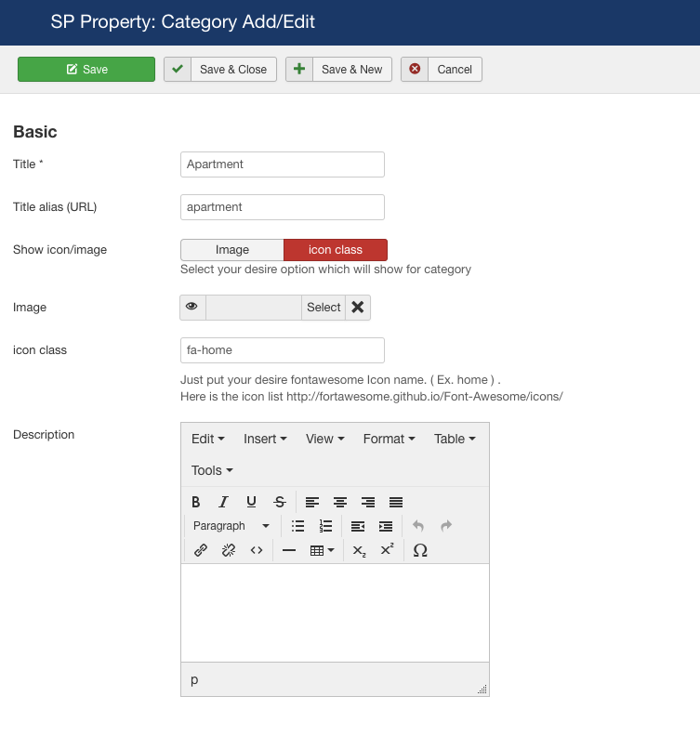This screenshot has width=700, height=736.
Task: Click the green Save button
Action: click(86, 70)
